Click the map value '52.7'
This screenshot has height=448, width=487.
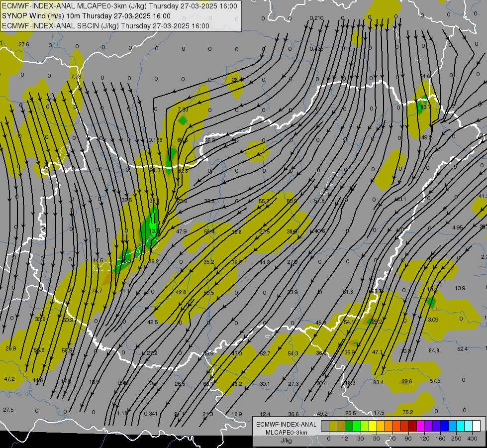pos(265,353)
